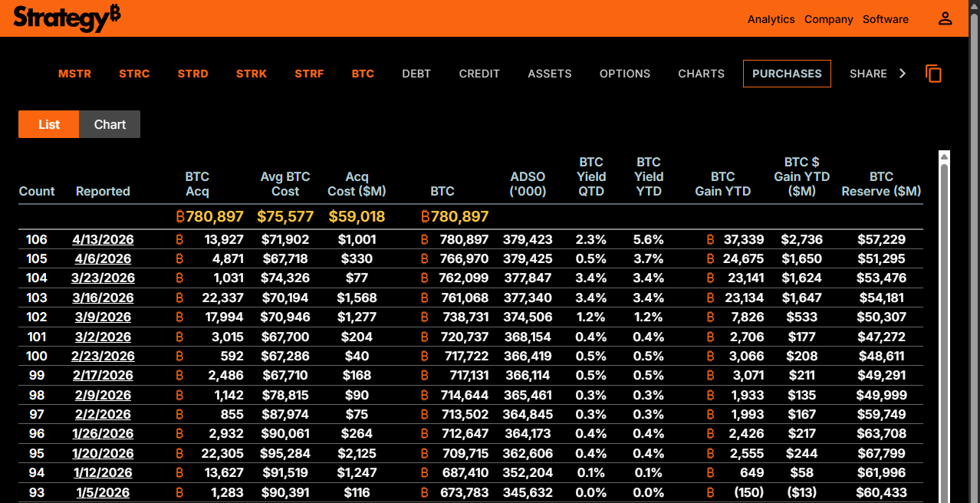Open the ASSETS tab
Screen dimensions: 980x503
point(549,74)
